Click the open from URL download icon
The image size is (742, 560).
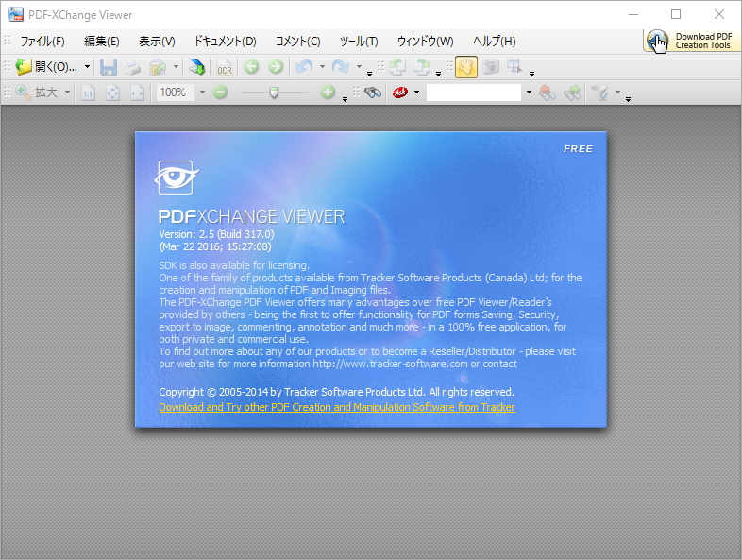click(x=196, y=67)
